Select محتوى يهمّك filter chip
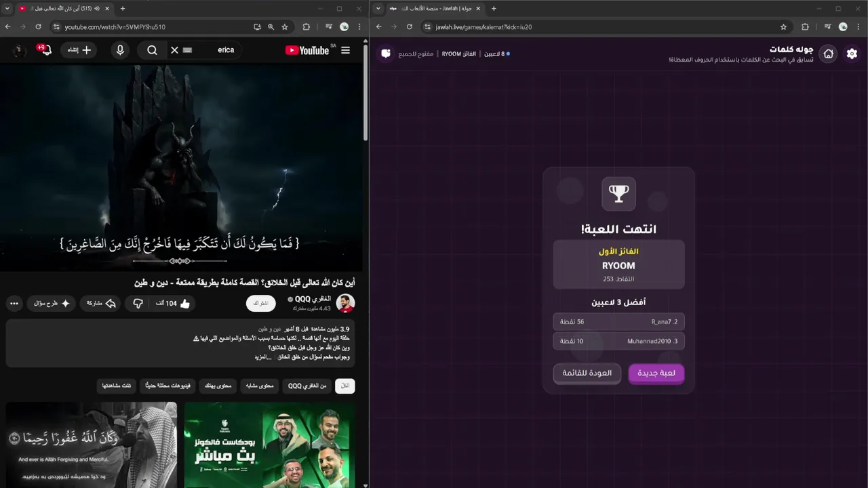Screen dimensions: 868x488 pyautogui.click(x=218, y=386)
